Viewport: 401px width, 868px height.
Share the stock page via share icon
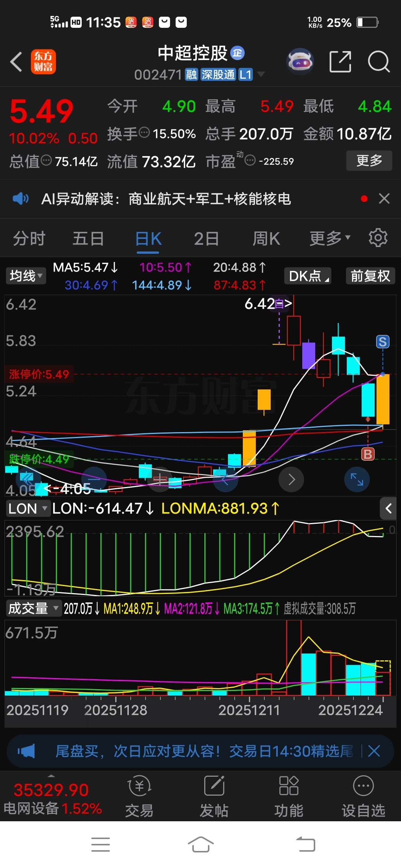coord(340,62)
